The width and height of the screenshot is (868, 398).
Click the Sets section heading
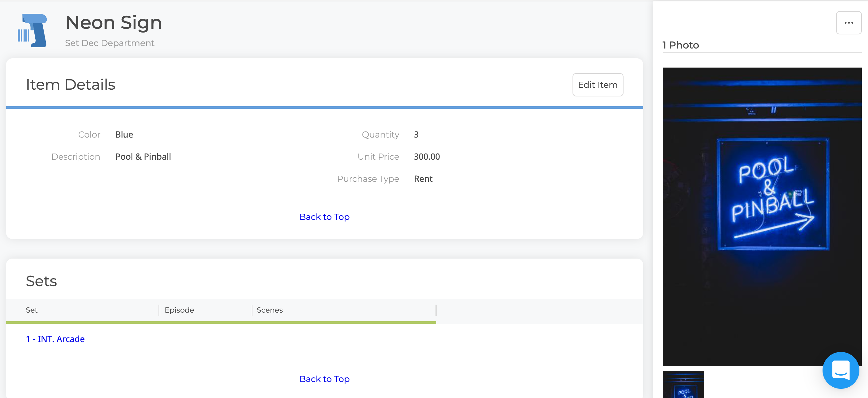[x=41, y=281]
